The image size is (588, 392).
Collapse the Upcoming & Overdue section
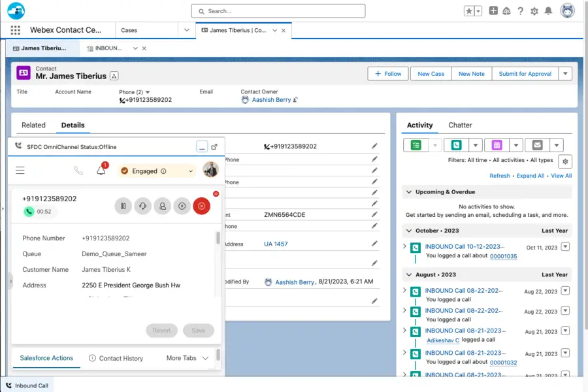pos(409,191)
